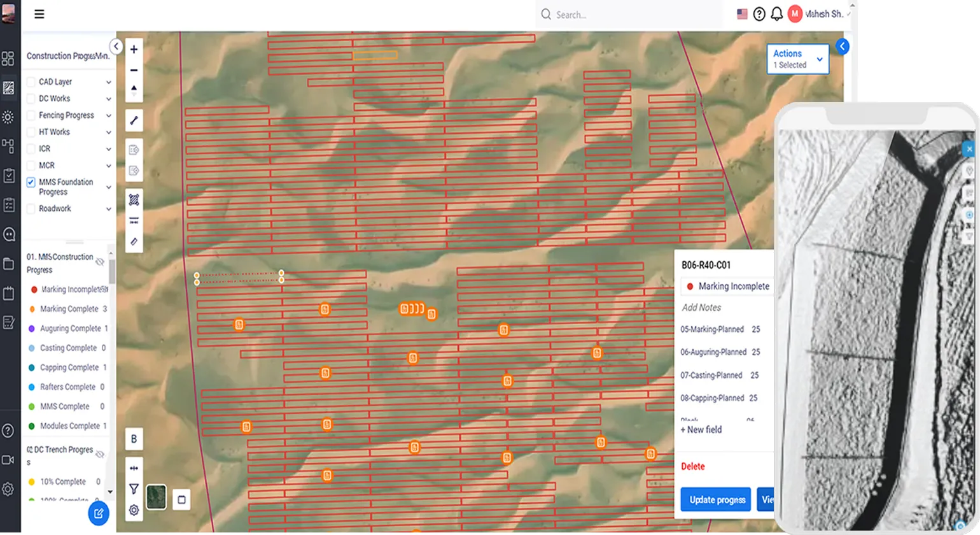Enable the HT Works checkbox
The image size is (980, 535).
(x=31, y=132)
